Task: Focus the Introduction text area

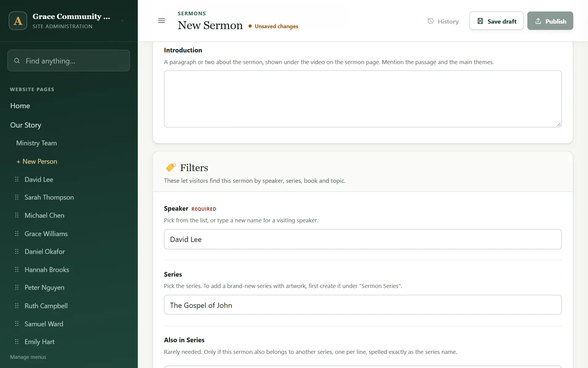Action: point(363,99)
